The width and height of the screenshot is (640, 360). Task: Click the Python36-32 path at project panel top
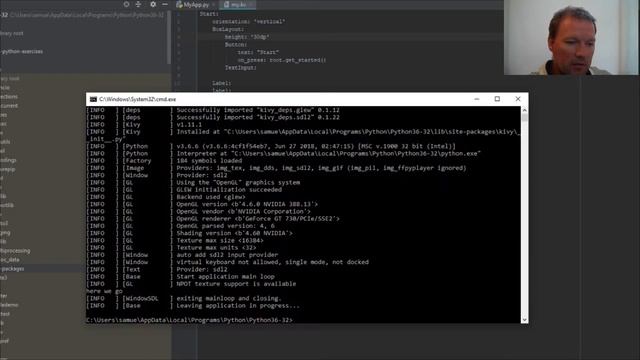(x=87, y=15)
